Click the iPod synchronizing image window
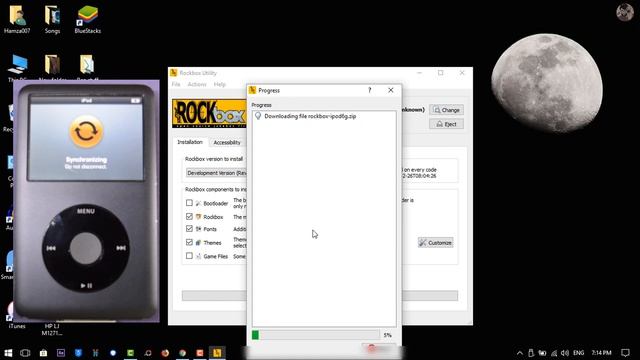Image resolution: width=640 pixels, height=360 pixels. pos(86,201)
